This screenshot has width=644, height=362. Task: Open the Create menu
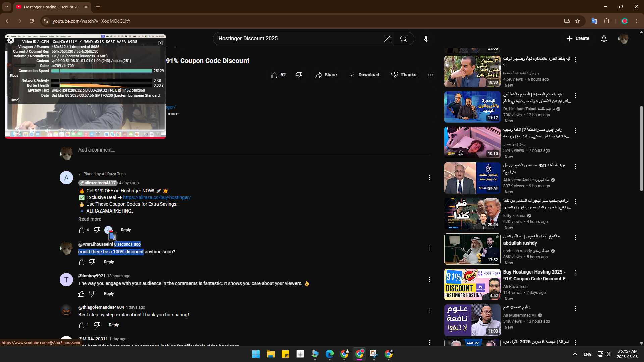(578, 39)
